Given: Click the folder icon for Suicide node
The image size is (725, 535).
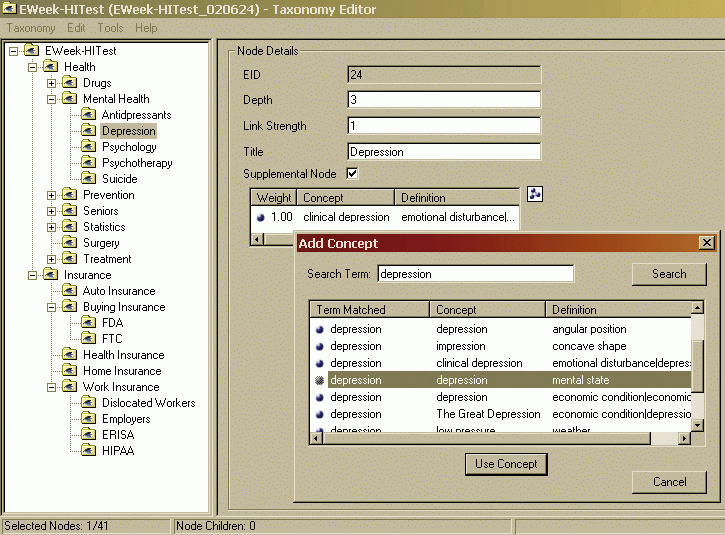Looking at the screenshot, I should click(x=89, y=178).
